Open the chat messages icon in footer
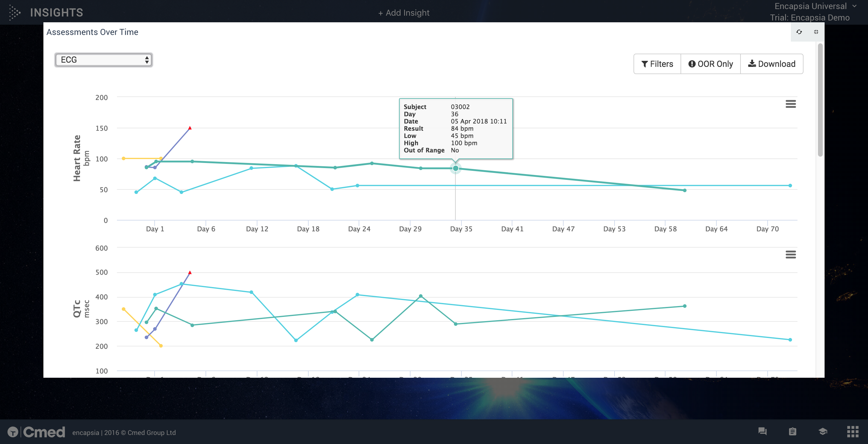Viewport: 868px width, 444px height. 762,431
